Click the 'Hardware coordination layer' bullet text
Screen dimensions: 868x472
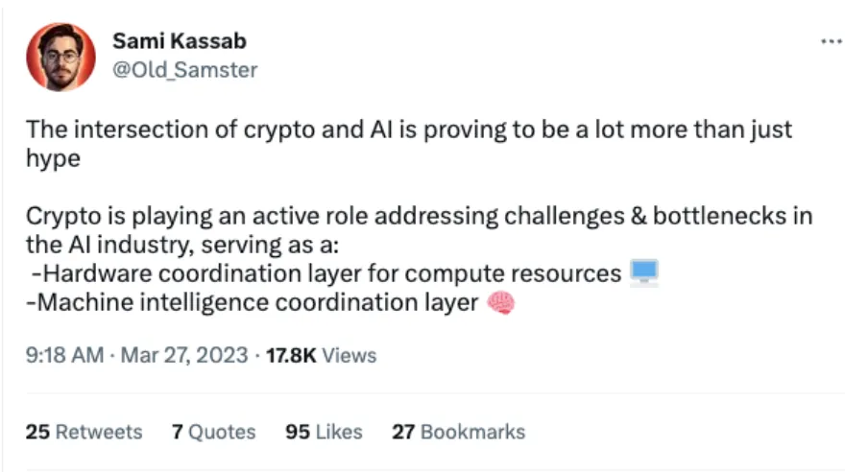326,273
